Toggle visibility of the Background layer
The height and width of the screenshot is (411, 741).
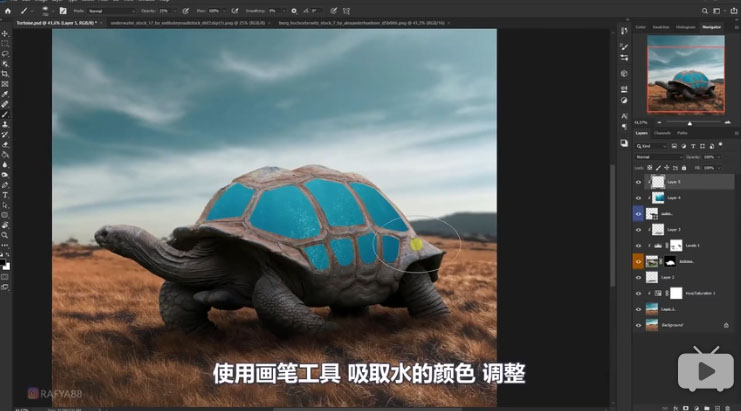point(639,325)
